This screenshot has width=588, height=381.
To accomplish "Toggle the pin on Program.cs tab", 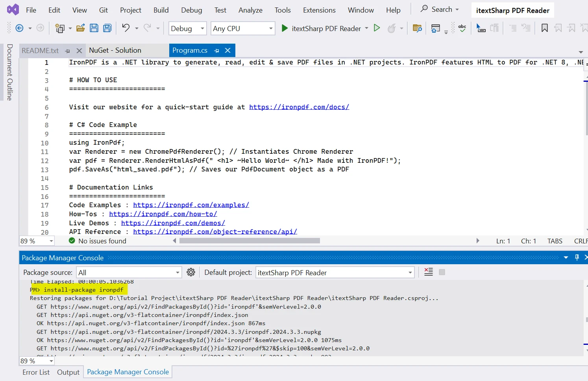I will (216, 51).
